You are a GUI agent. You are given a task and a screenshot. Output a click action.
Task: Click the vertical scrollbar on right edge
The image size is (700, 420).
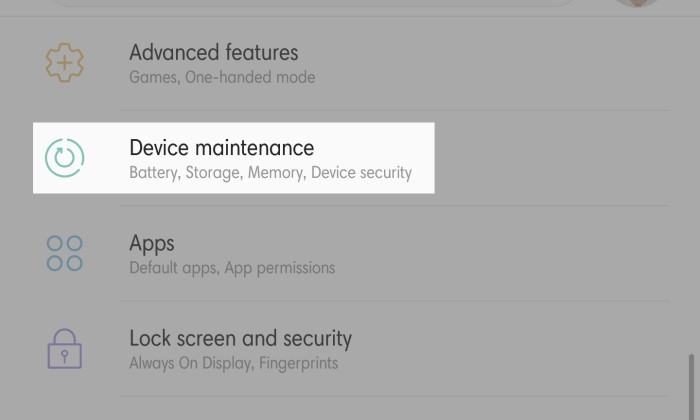pos(692,387)
